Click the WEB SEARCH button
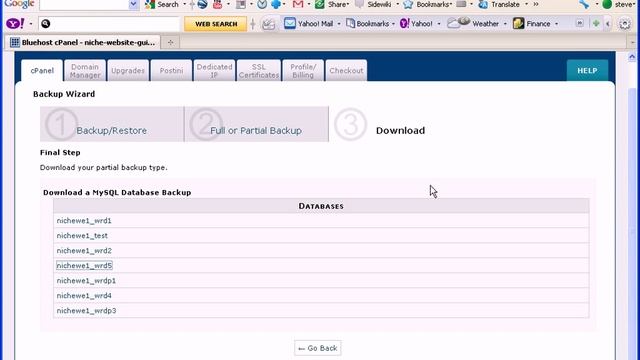The width and height of the screenshot is (640, 360). pos(216,24)
